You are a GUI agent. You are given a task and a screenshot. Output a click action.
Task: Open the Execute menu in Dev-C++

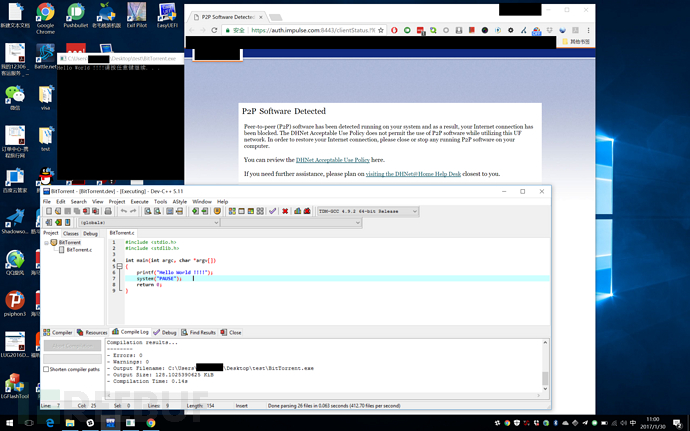pyautogui.click(x=139, y=202)
